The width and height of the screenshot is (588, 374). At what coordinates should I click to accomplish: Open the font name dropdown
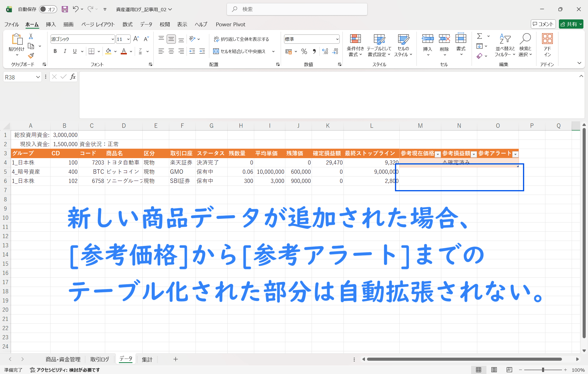[x=113, y=39]
